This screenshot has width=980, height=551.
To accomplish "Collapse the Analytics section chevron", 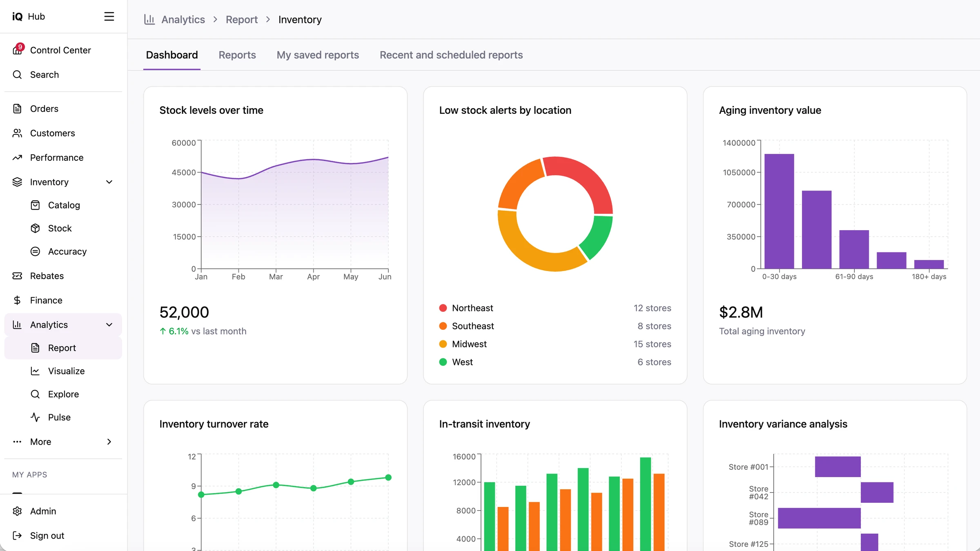I will (x=109, y=325).
